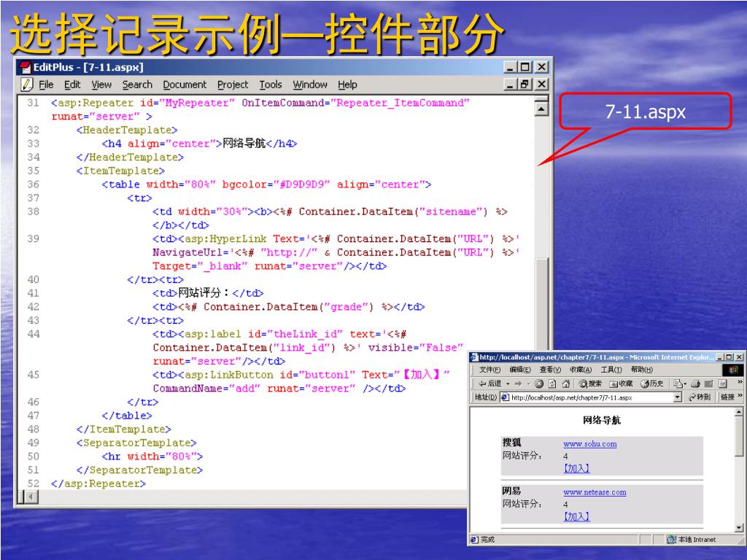The width and height of the screenshot is (747, 560).
Task: Click IE Back arrow button
Action: tap(490, 384)
